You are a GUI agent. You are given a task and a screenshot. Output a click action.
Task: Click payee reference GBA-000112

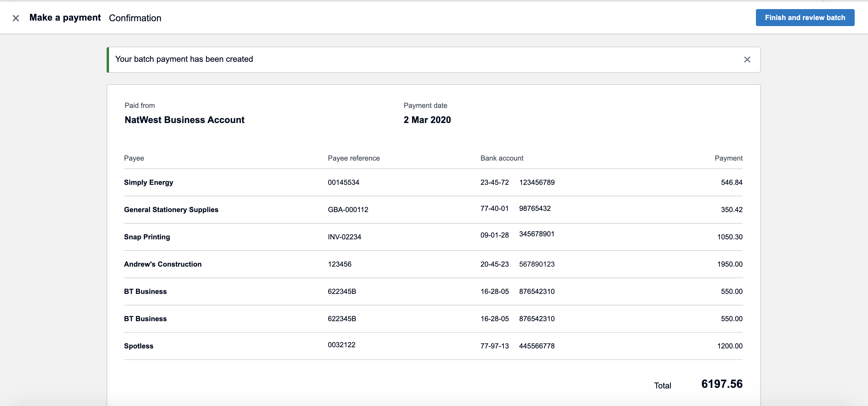[x=348, y=210]
